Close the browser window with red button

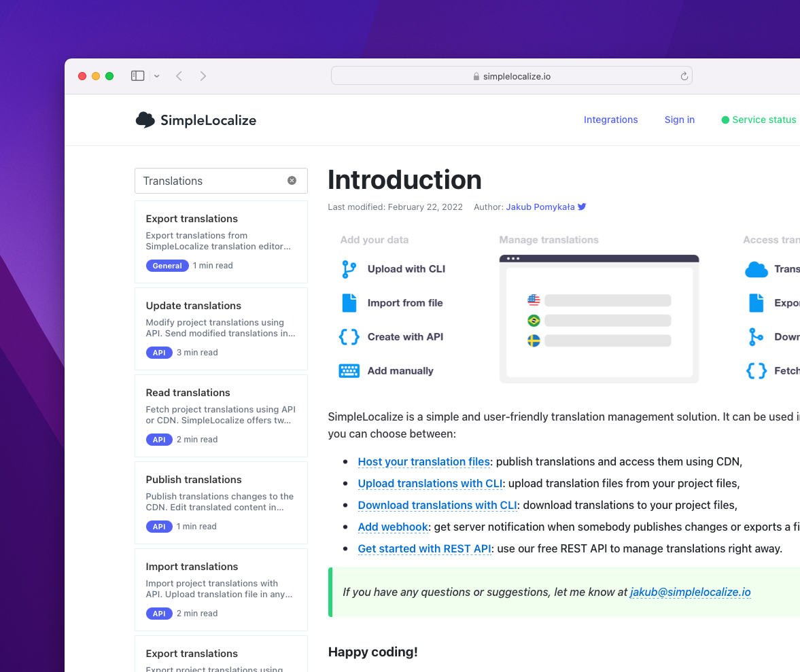pos(82,76)
